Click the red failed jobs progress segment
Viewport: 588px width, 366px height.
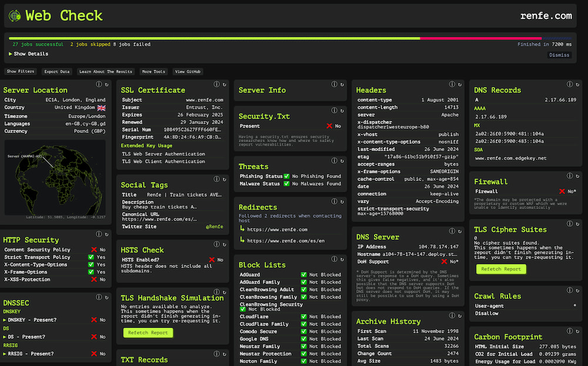click(481, 38)
